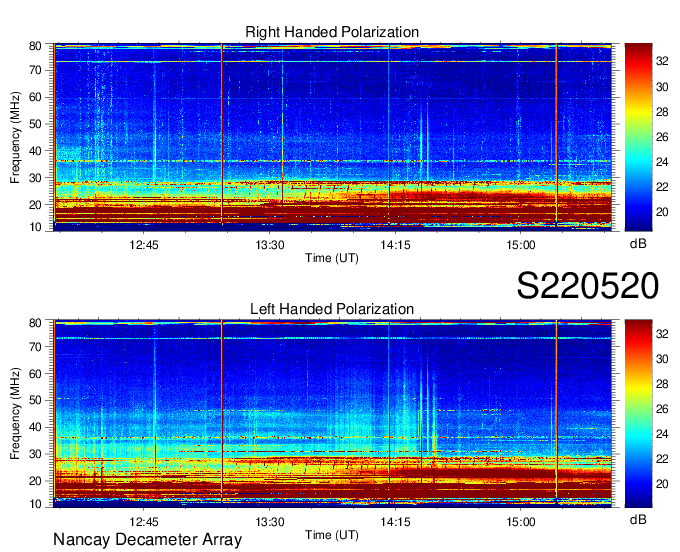Click the 14:15 tick under Left Handed plot
The width and height of the screenshot is (680, 552).
[x=396, y=522]
